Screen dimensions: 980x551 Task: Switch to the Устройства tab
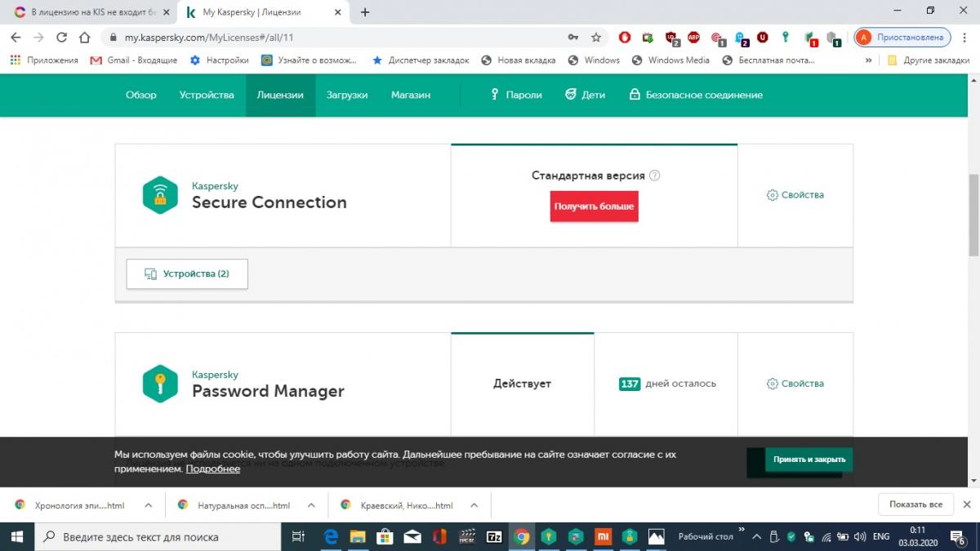[207, 95]
